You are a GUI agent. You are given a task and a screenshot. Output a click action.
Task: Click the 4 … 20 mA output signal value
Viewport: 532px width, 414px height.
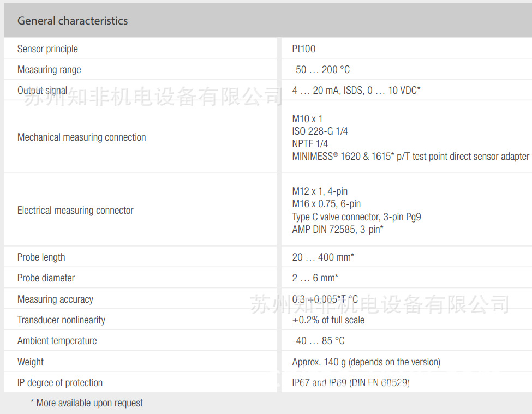pyautogui.click(x=356, y=91)
